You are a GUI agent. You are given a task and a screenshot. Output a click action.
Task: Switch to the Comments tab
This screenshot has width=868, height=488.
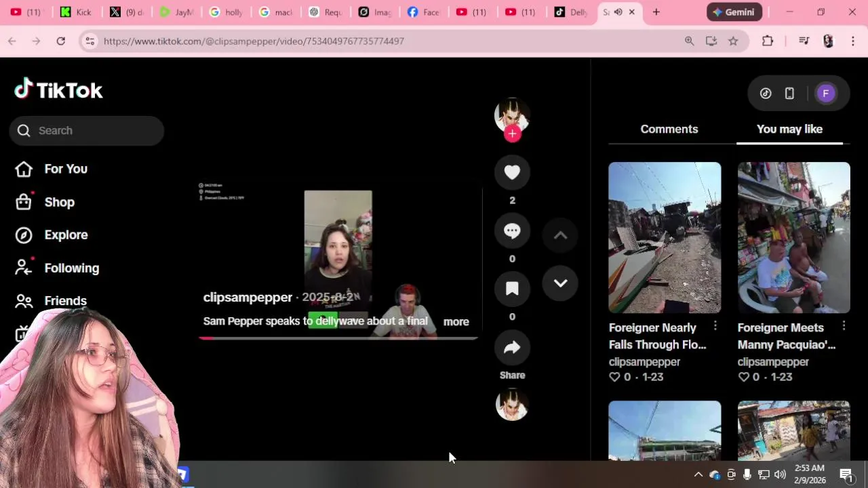point(669,129)
